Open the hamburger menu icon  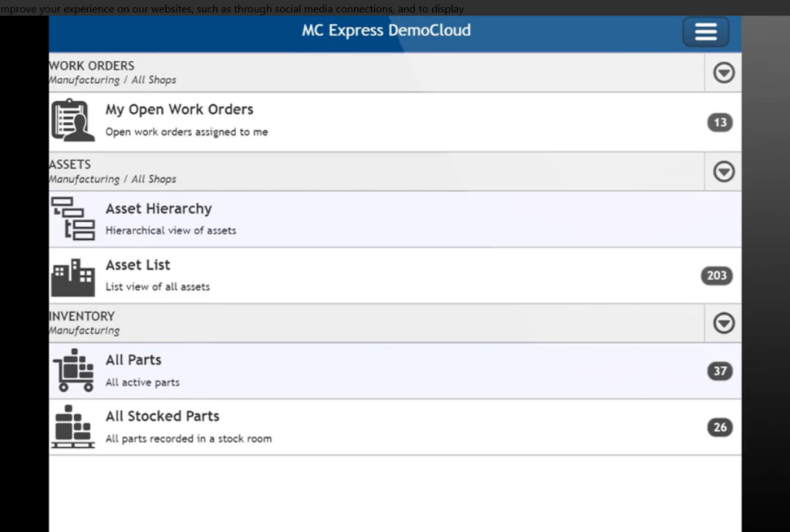pos(704,32)
